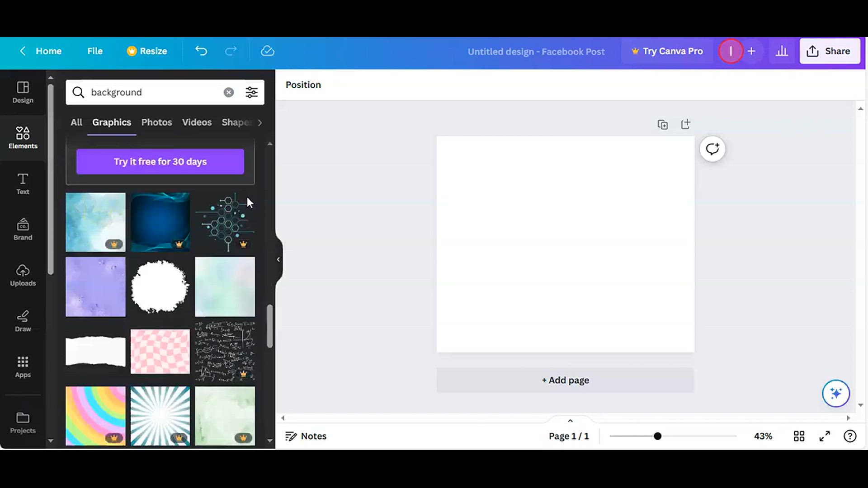Select the teal sunburst rays graphic

click(x=160, y=416)
